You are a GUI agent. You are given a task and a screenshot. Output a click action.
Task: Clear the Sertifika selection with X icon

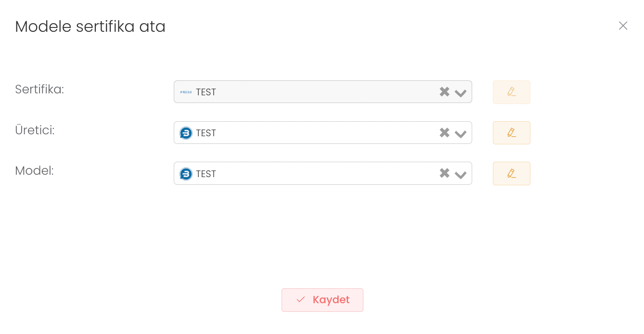(x=444, y=92)
